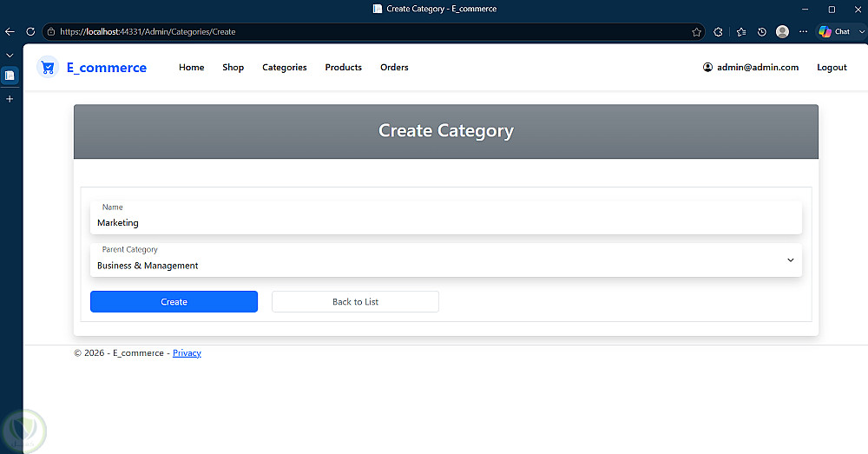Click the Back to List button

click(355, 302)
